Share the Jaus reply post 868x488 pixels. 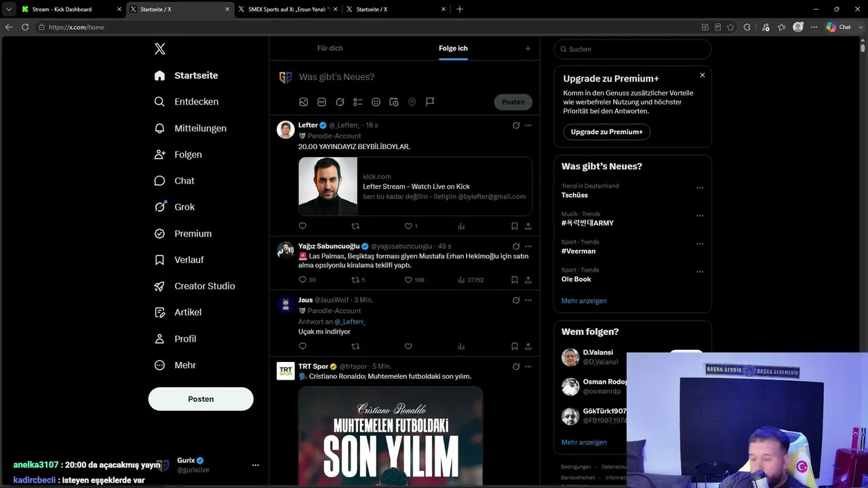tap(528, 346)
